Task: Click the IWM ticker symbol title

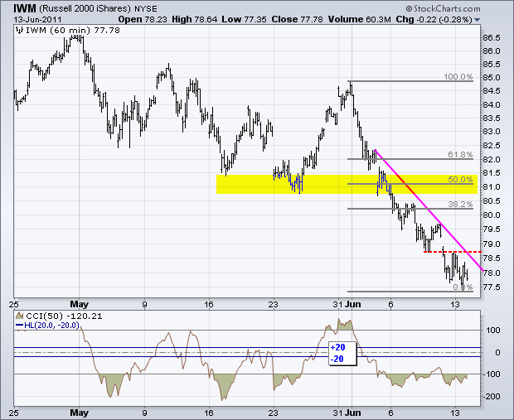Action: pos(25,8)
